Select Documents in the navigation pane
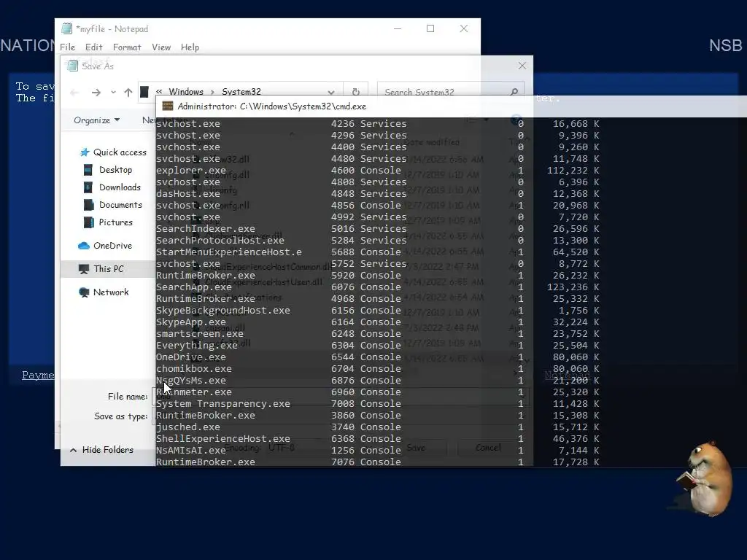The width and height of the screenshot is (747, 560). pos(120,205)
